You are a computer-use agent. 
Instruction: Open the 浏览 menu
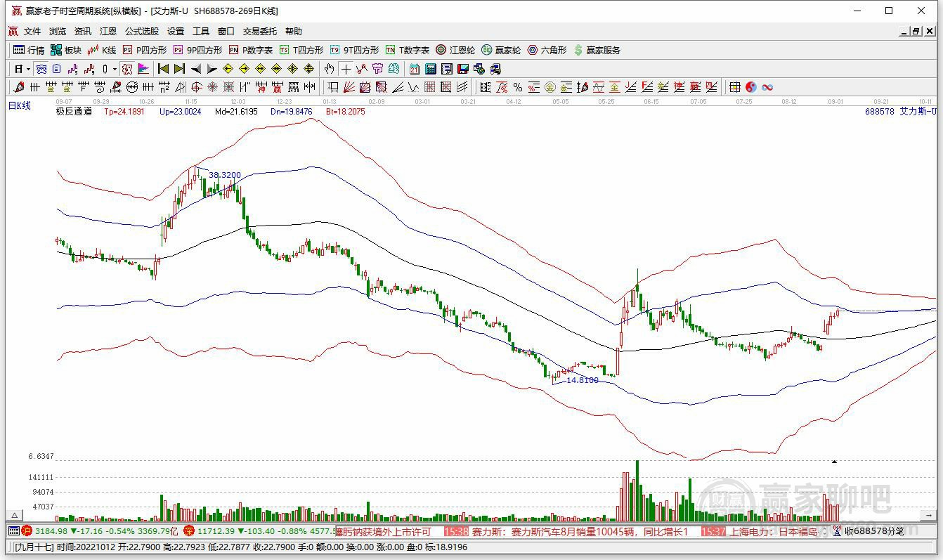tap(58, 32)
